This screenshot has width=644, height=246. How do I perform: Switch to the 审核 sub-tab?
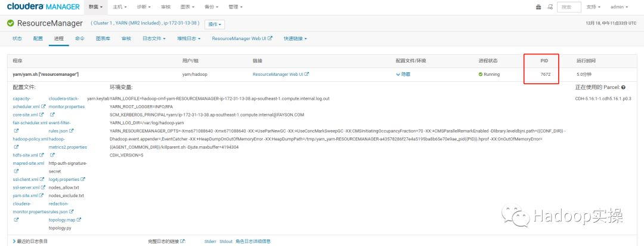click(126, 38)
